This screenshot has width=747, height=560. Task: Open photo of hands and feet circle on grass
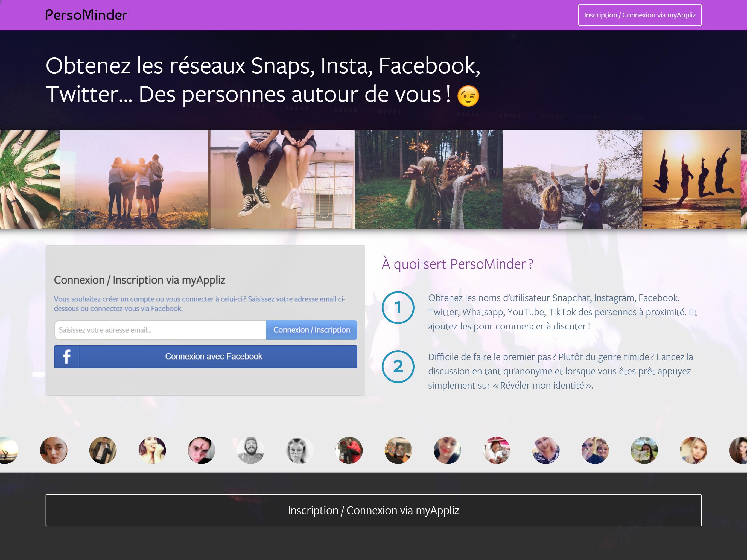tap(30, 180)
